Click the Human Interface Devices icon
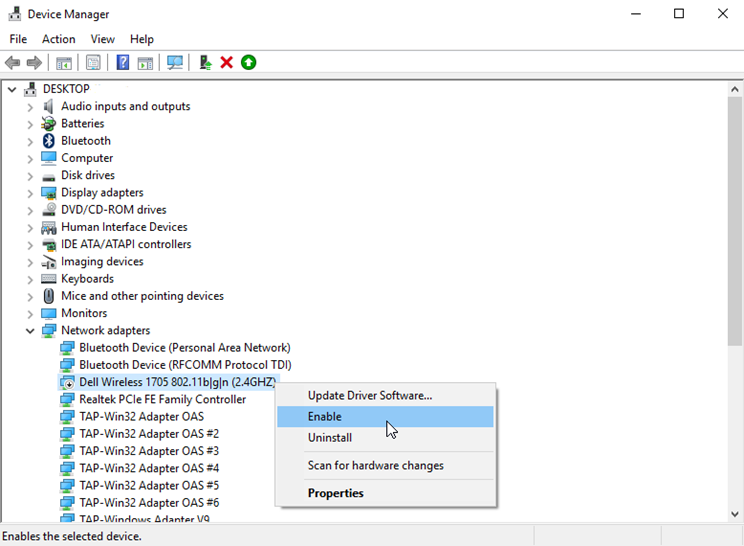 click(48, 227)
